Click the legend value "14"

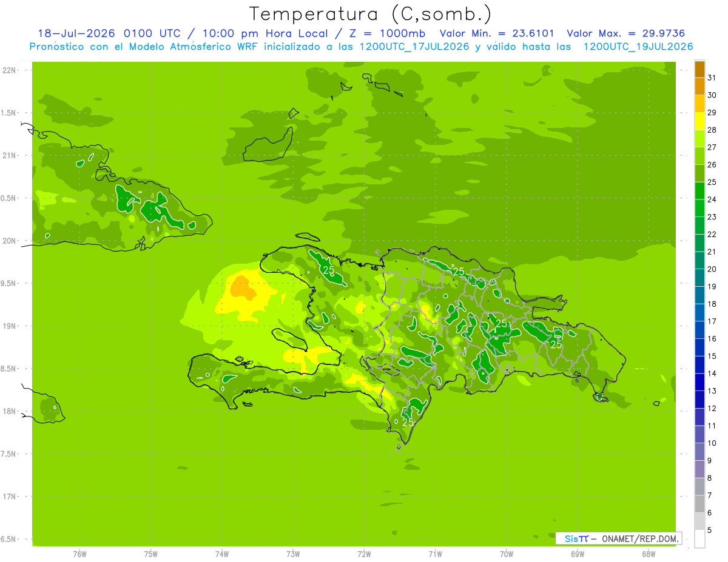coord(712,373)
